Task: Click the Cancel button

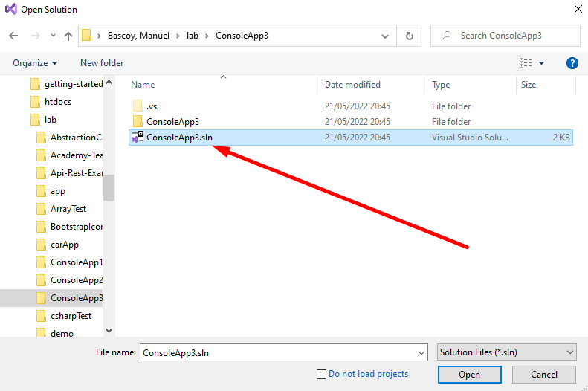Action: (x=544, y=375)
